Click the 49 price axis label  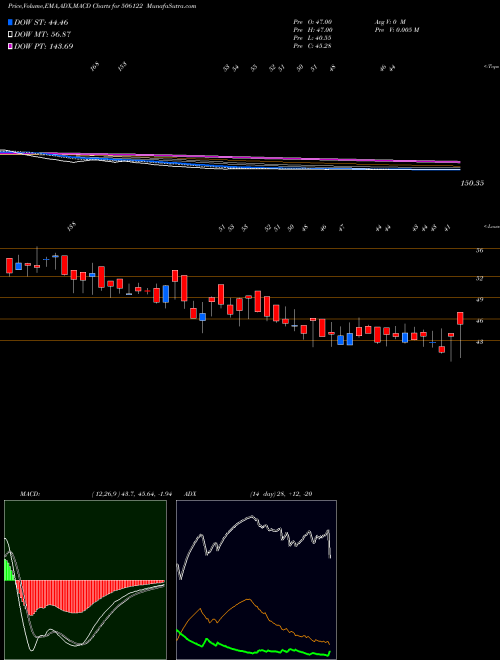click(479, 300)
